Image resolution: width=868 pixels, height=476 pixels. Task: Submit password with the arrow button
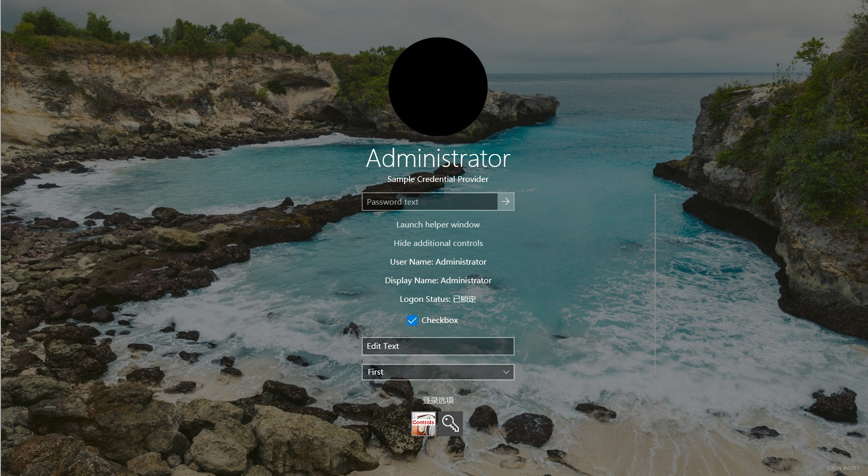[506, 202]
